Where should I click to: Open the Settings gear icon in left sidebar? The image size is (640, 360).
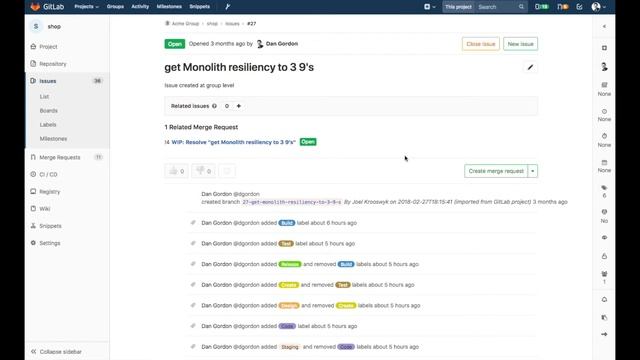pyautogui.click(x=33, y=243)
